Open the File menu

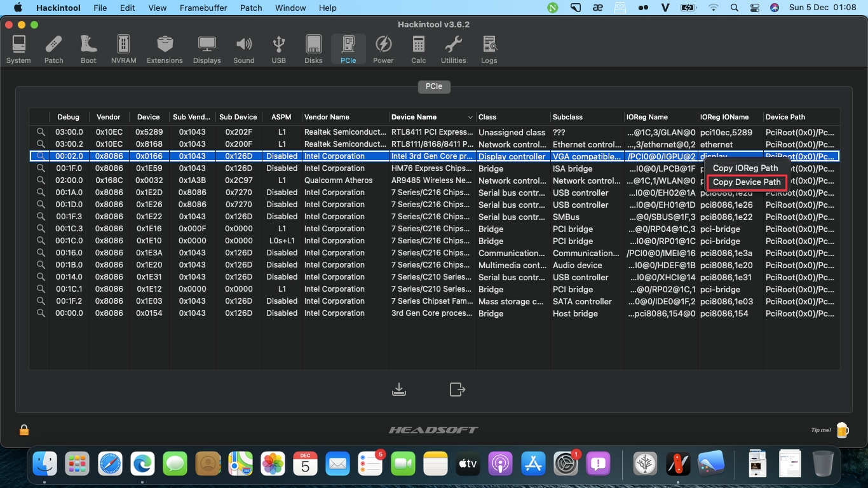(x=100, y=8)
